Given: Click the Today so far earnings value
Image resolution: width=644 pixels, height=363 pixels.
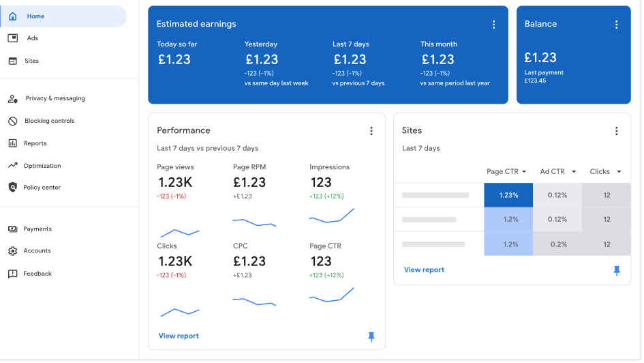Looking at the screenshot, I should point(175,60).
